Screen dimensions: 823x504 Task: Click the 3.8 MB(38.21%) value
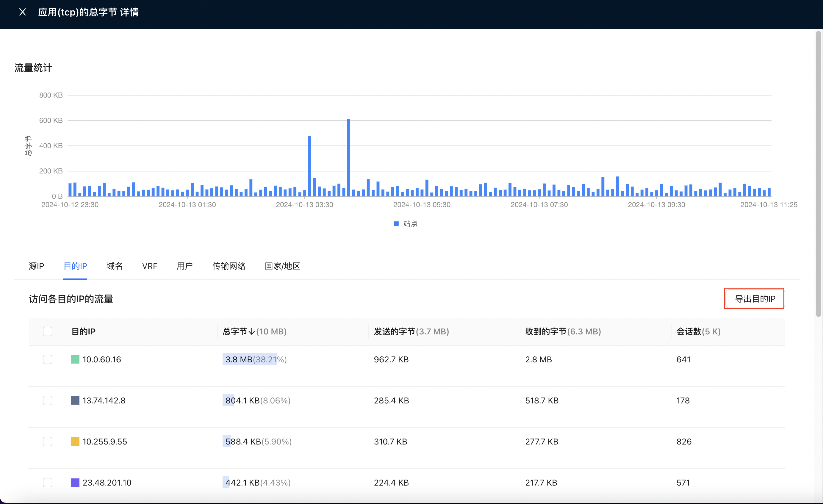[256, 359]
